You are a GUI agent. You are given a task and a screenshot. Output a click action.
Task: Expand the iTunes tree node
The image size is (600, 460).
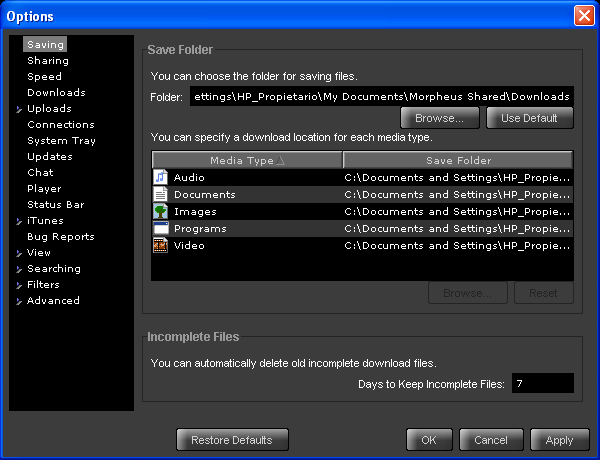[x=19, y=222]
